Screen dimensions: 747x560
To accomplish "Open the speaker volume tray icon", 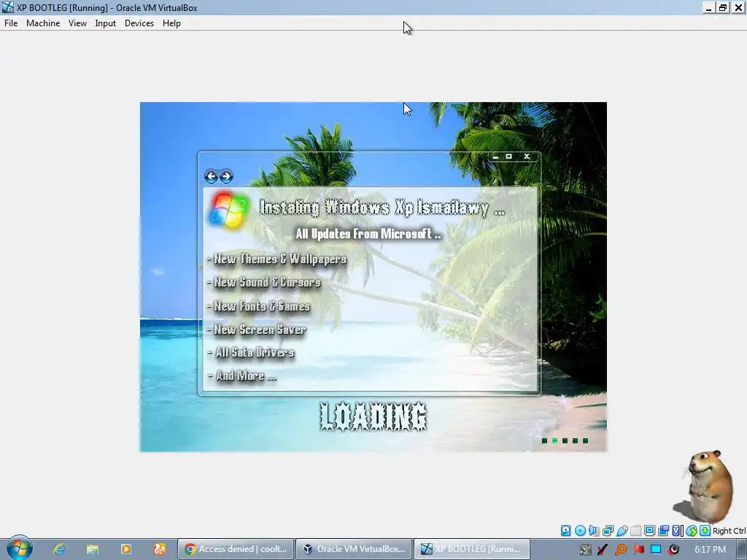I will [x=673, y=550].
